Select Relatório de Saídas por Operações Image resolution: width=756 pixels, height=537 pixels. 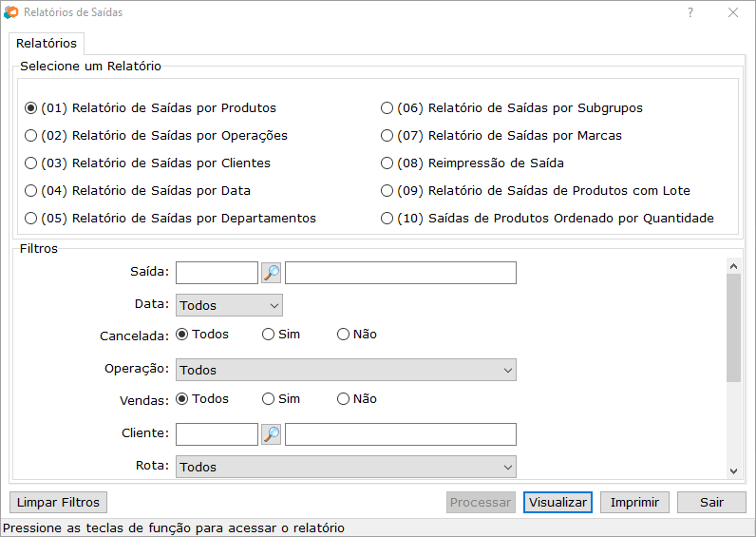pyautogui.click(x=31, y=136)
